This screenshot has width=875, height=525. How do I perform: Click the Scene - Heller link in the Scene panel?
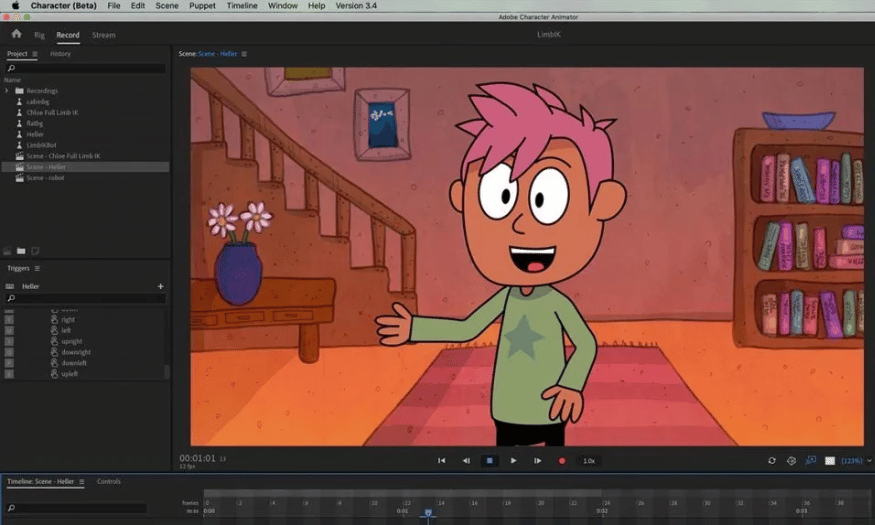pyautogui.click(x=218, y=54)
